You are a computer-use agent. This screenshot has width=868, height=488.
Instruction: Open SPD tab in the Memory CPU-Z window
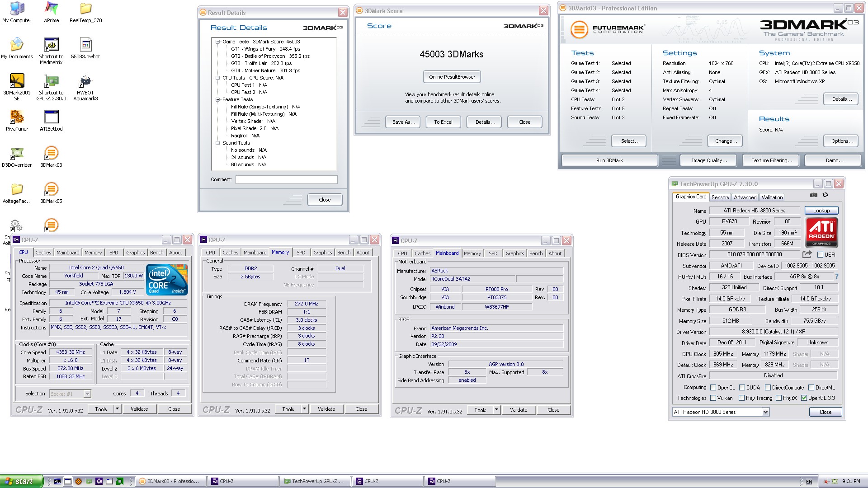pos(301,253)
